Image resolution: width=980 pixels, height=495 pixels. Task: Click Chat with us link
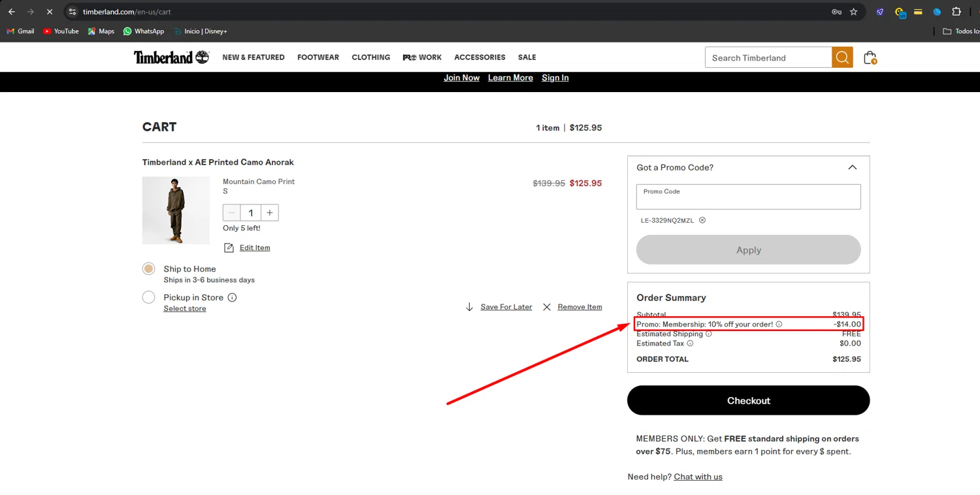click(698, 477)
